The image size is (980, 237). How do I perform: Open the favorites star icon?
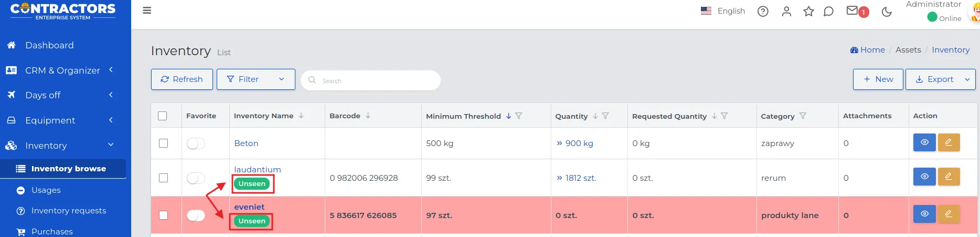(808, 11)
